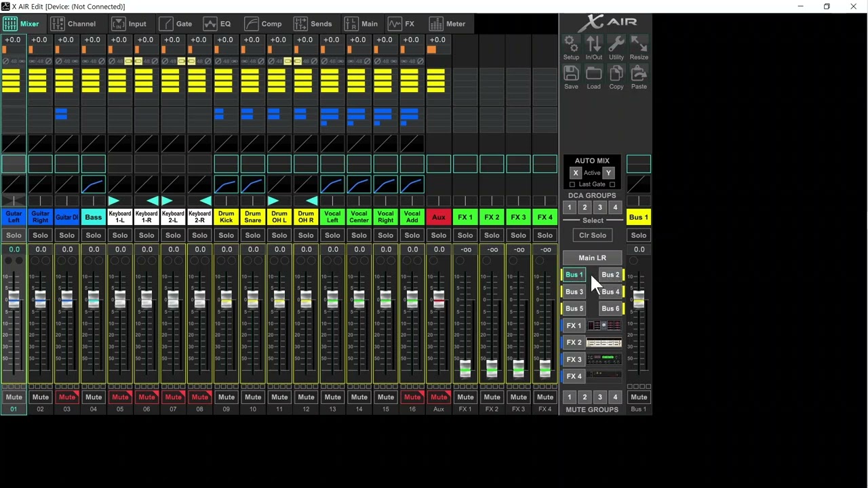Open FX 3 effect rack thumbnail
868x488 pixels.
pos(604,359)
